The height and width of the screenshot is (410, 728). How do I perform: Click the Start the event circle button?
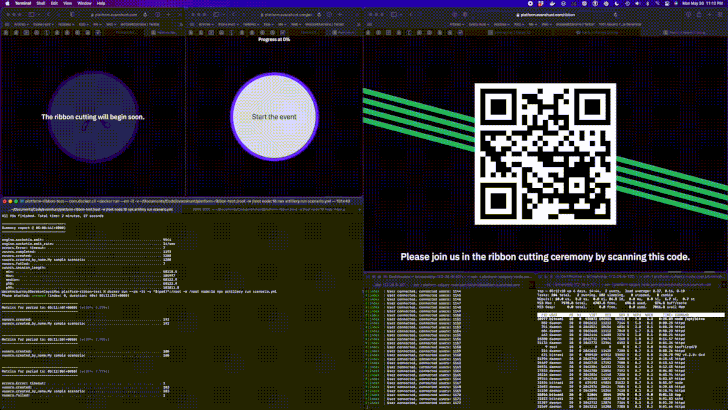point(274,117)
